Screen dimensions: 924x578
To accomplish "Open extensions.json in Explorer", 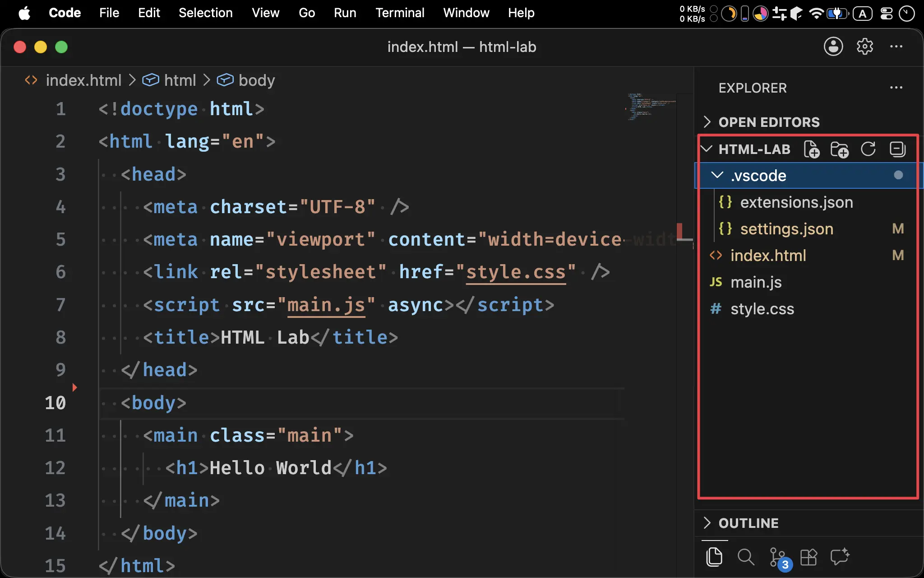I will pos(808,202).
